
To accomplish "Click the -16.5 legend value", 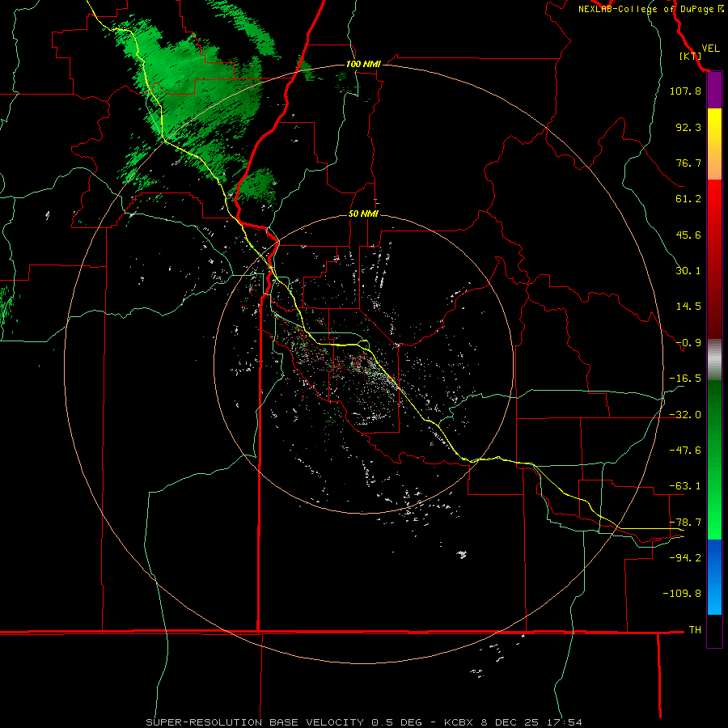I will point(685,379).
